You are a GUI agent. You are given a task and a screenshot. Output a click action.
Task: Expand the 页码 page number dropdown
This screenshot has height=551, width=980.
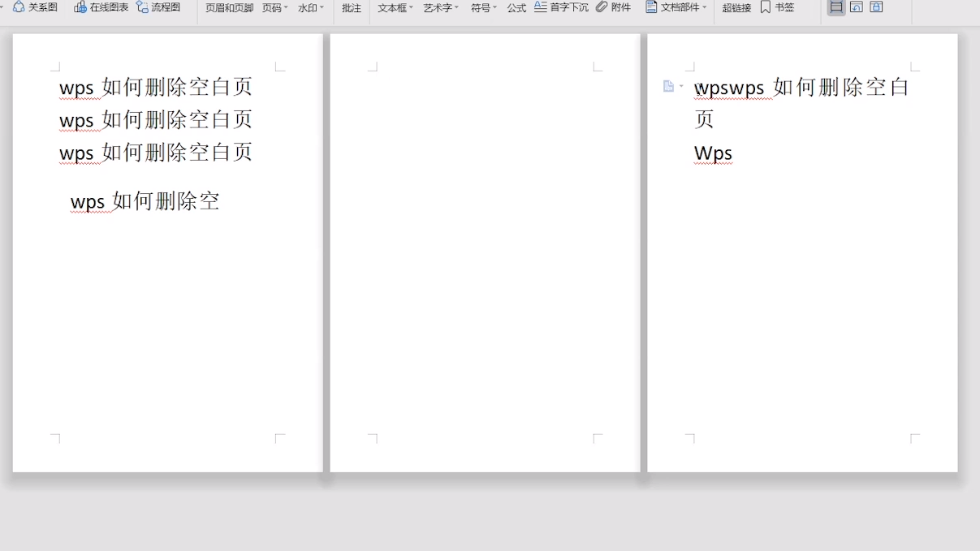tap(274, 8)
